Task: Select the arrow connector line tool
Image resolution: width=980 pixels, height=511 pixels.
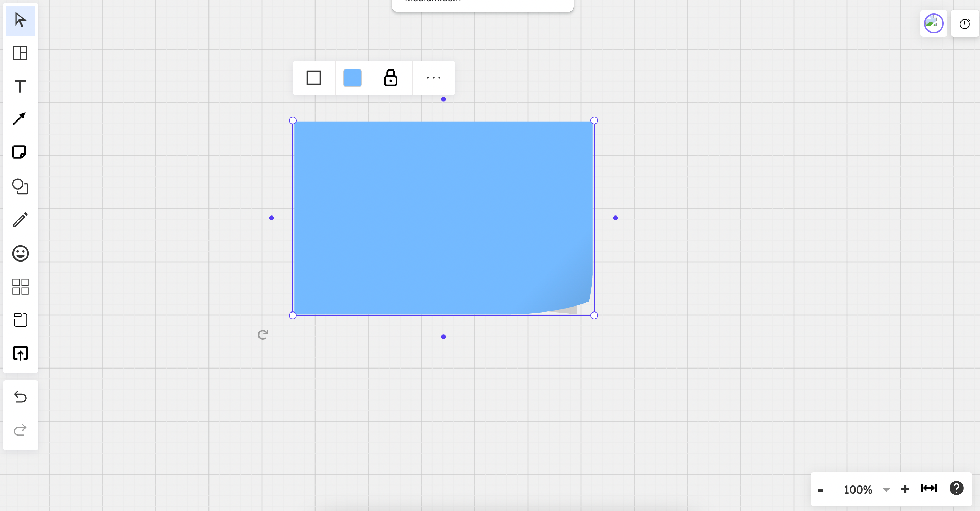Action: coord(20,119)
